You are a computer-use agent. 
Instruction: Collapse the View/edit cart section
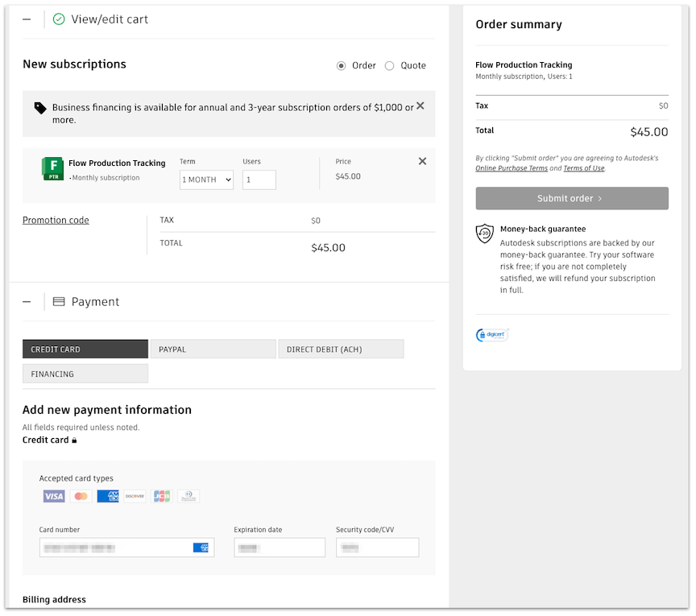tap(27, 19)
